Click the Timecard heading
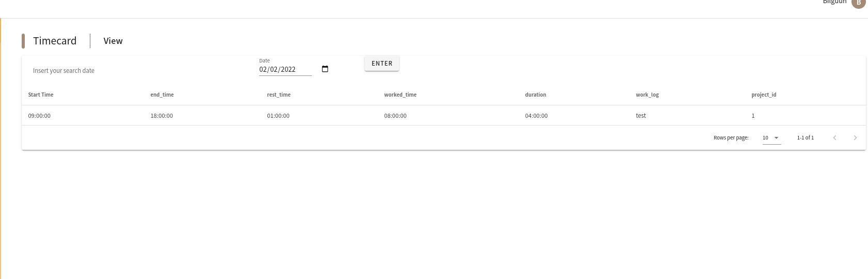 [55, 41]
